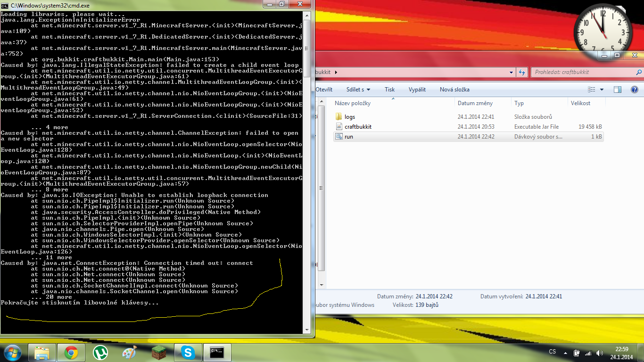Click the craftbukkit date 24.1.2014 20:53
Screen dimensions: 644x362
pyautogui.click(x=476, y=127)
